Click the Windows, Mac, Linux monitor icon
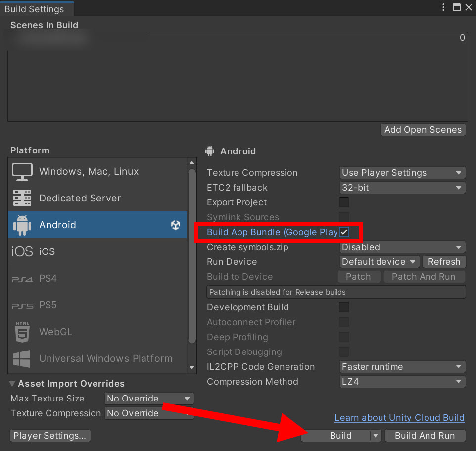This screenshot has width=476, height=451. click(x=22, y=172)
